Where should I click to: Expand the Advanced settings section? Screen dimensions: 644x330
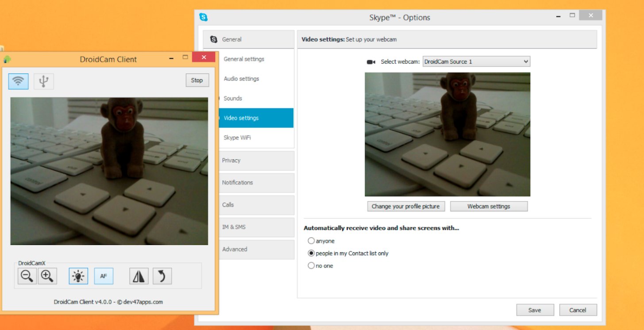click(235, 249)
